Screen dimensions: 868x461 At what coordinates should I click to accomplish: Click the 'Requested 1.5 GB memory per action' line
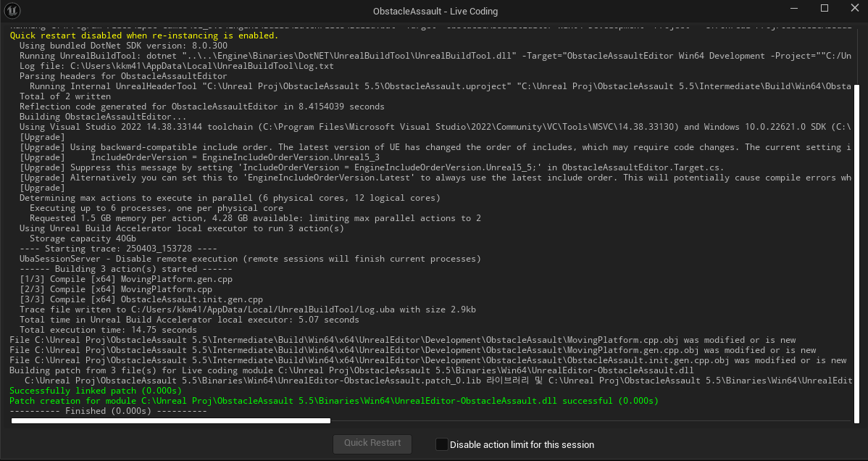(255, 218)
